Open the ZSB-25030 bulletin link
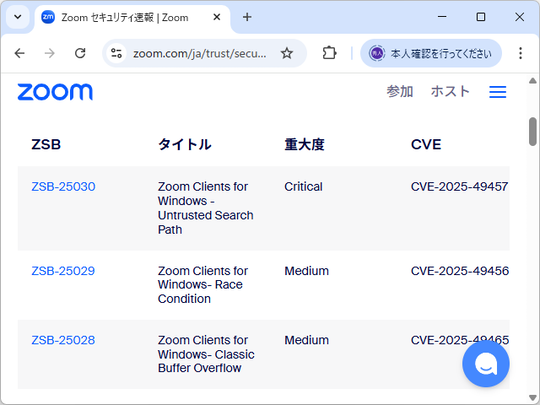This screenshot has width=540, height=405. (63, 187)
